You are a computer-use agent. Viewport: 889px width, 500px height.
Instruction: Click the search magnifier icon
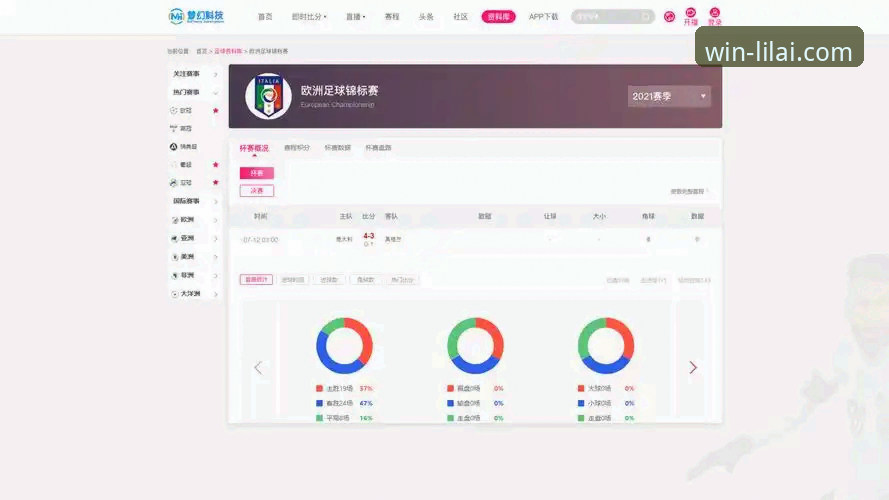coord(646,16)
